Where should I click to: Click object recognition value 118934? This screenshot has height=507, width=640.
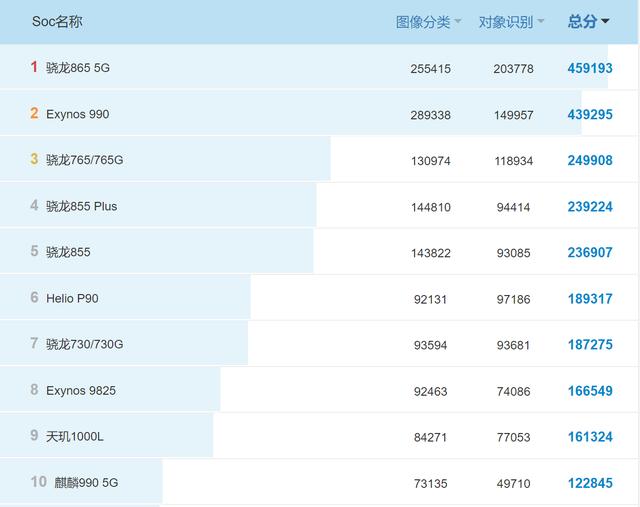pyautogui.click(x=513, y=161)
